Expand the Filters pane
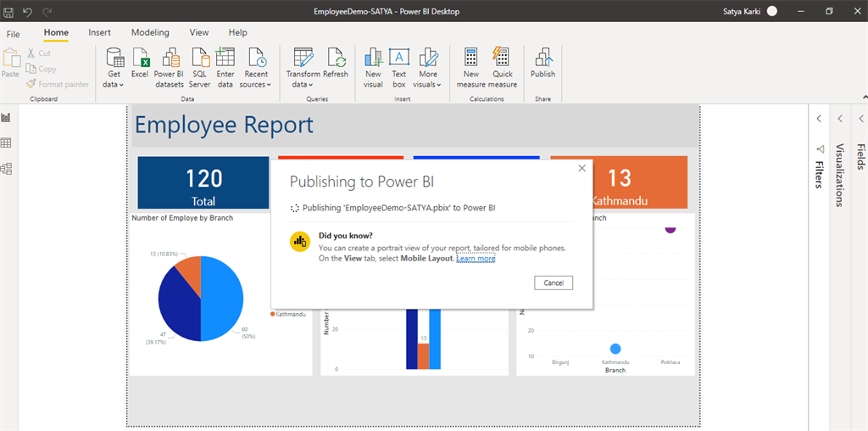 click(x=820, y=119)
